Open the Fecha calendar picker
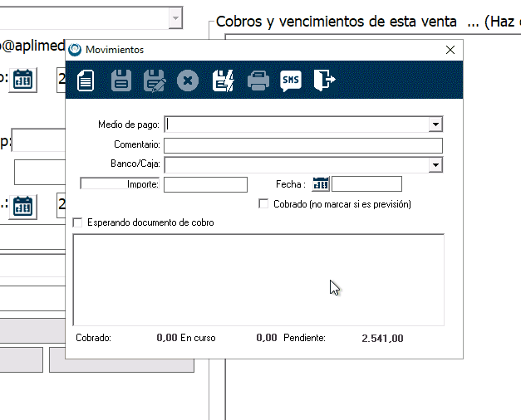 [321, 184]
